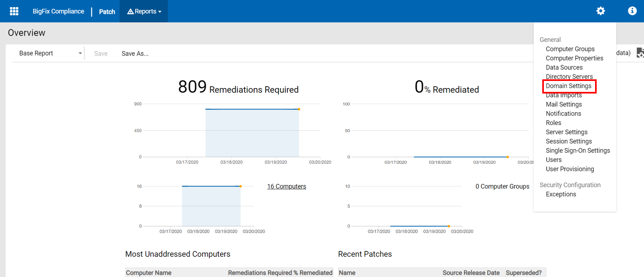The image size is (644, 277).
Task: Click the BigFix Compliance title
Action: (x=58, y=11)
